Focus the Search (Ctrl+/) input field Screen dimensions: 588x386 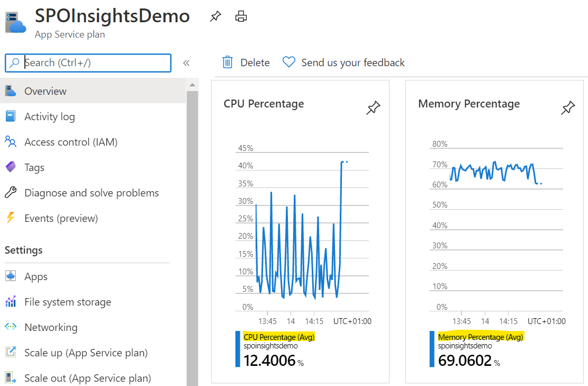click(88, 62)
